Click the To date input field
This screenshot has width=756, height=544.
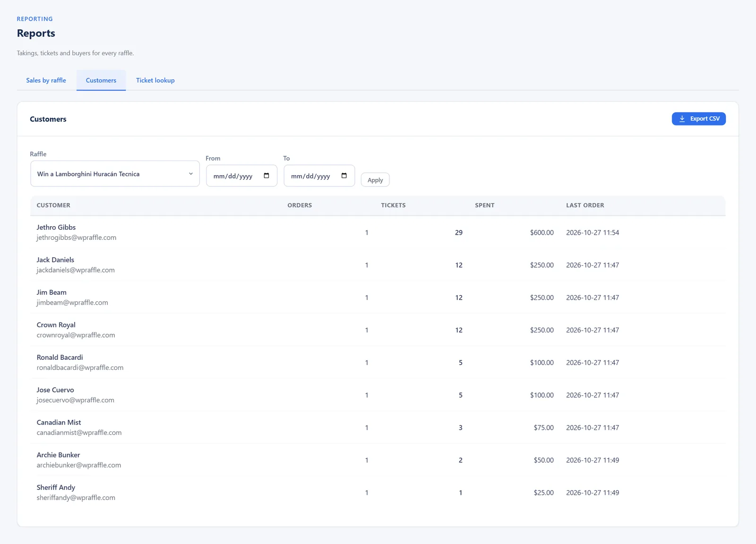coord(319,176)
